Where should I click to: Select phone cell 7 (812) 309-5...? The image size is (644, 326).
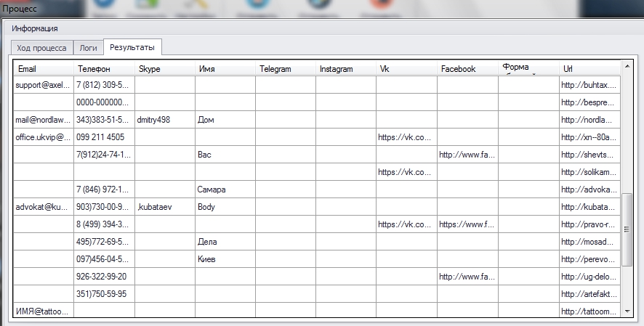click(x=105, y=85)
